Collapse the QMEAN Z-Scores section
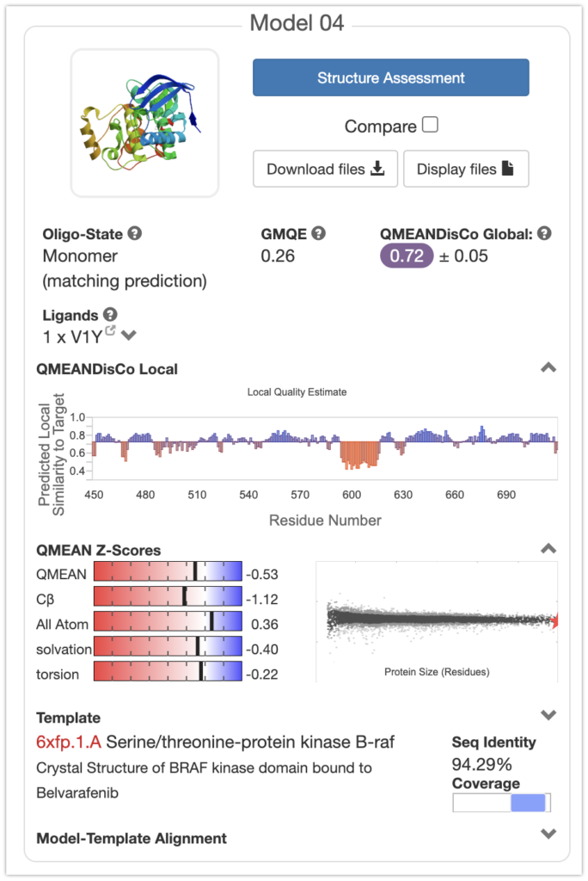Viewport: 588px width, 881px height. point(548,549)
